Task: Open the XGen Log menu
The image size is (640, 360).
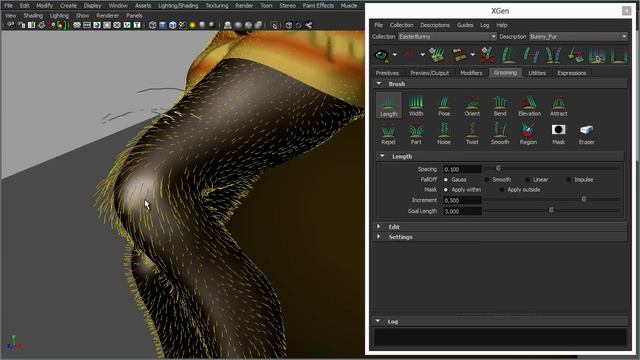Action: click(484, 25)
